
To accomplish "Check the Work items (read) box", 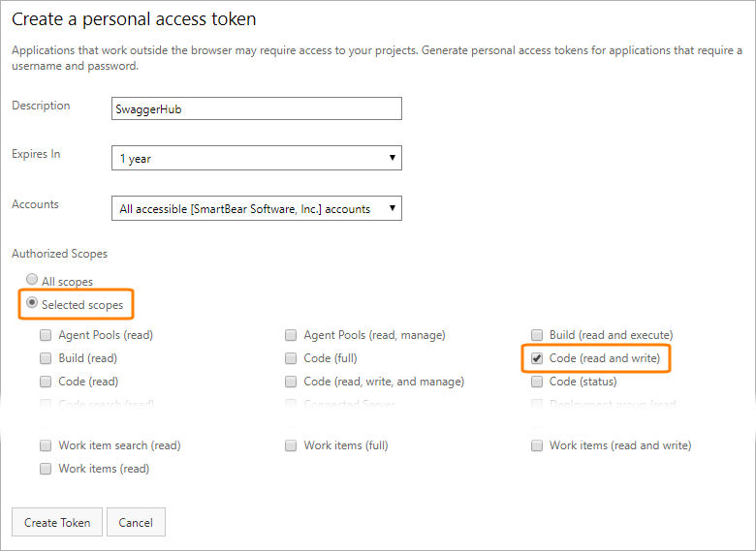I will pyautogui.click(x=46, y=469).
